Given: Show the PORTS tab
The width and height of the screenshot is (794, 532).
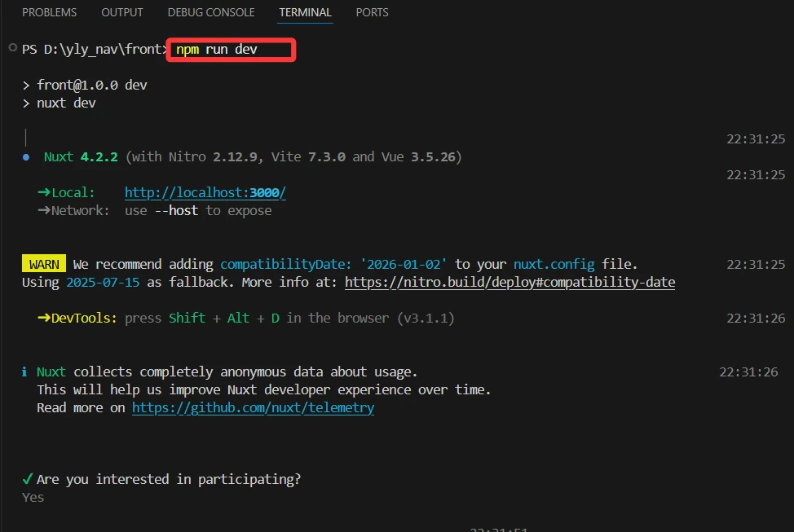Looking at the screenshot, I should pos(372,12).
